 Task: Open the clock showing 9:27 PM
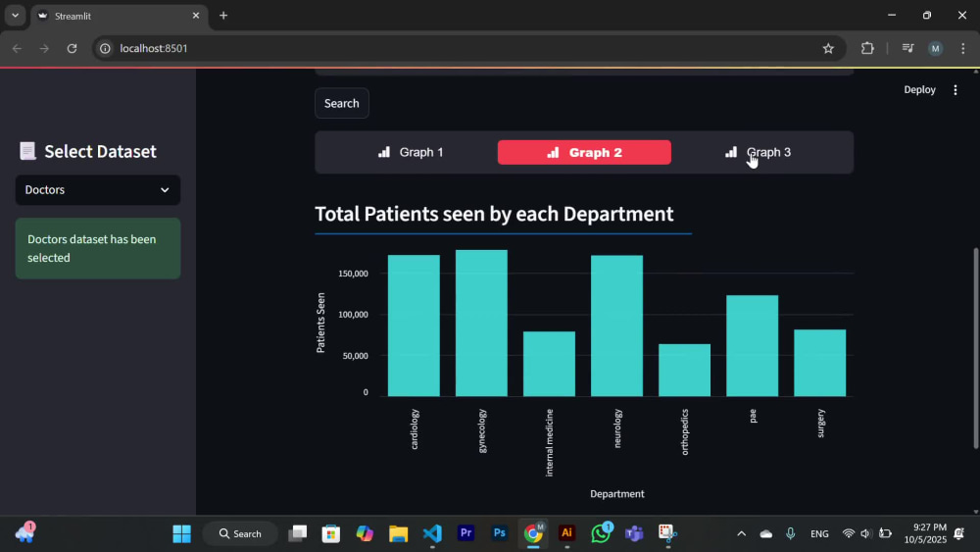tap(925, 533)
